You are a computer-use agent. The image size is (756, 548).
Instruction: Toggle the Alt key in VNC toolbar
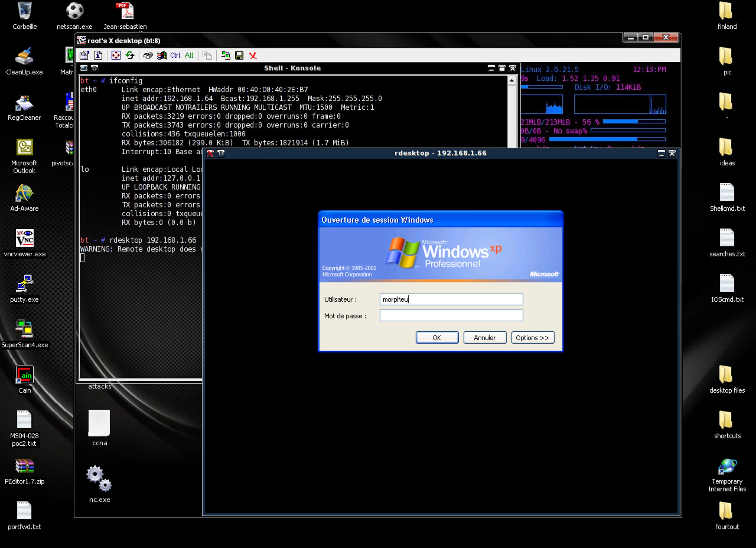click(189, 55)
